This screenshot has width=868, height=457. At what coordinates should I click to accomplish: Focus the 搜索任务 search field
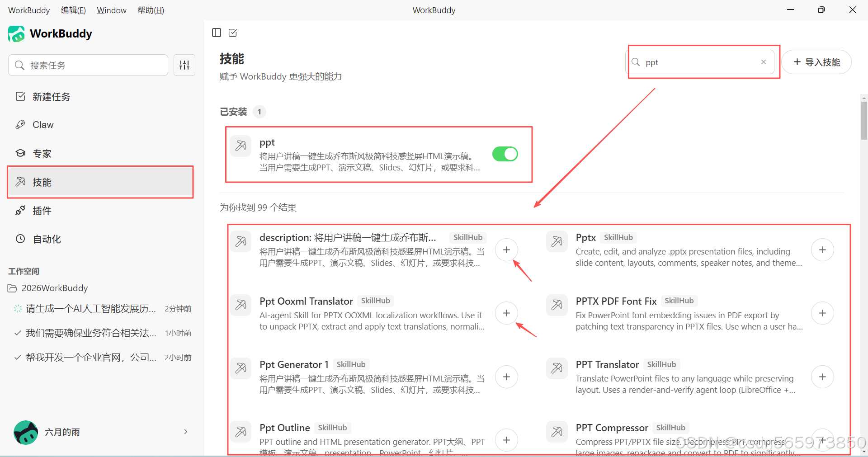[88, 65]
